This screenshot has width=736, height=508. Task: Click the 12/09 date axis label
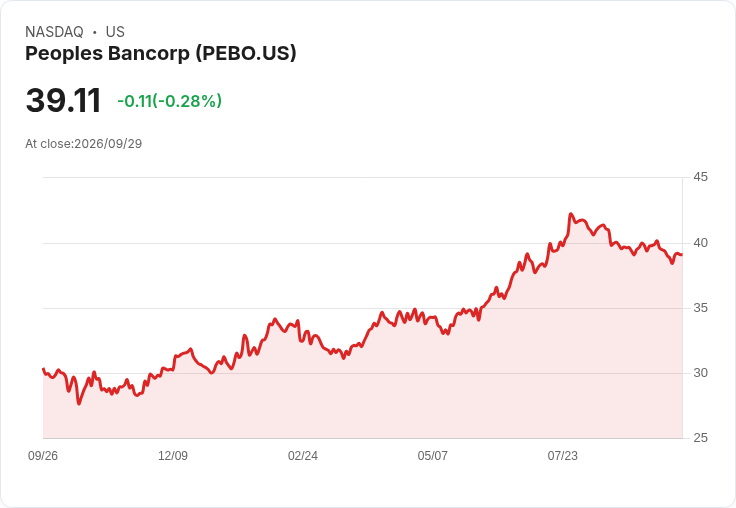pyautogui.click(x=173, y=456)
